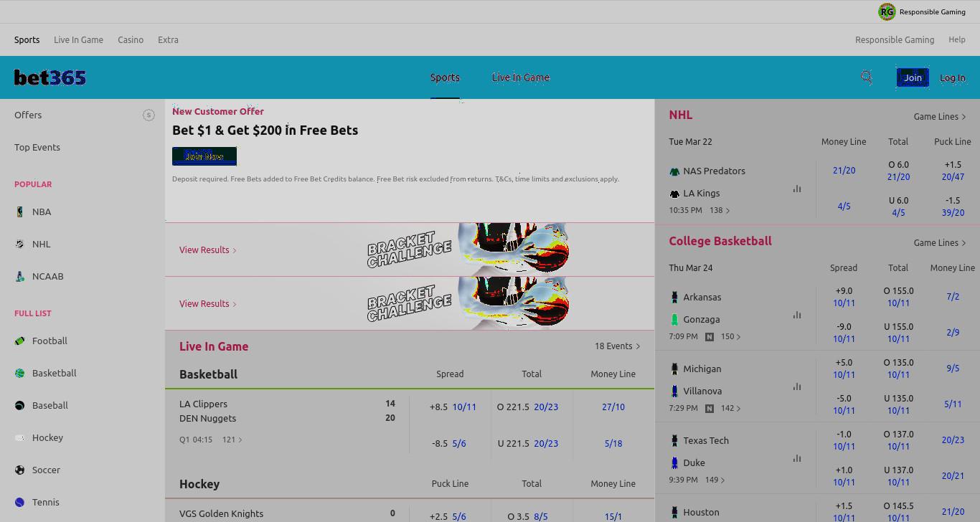Select VGS Golden Knights money line 15/1
Viewport: 980px width, 522px height.
pos(613,516)
